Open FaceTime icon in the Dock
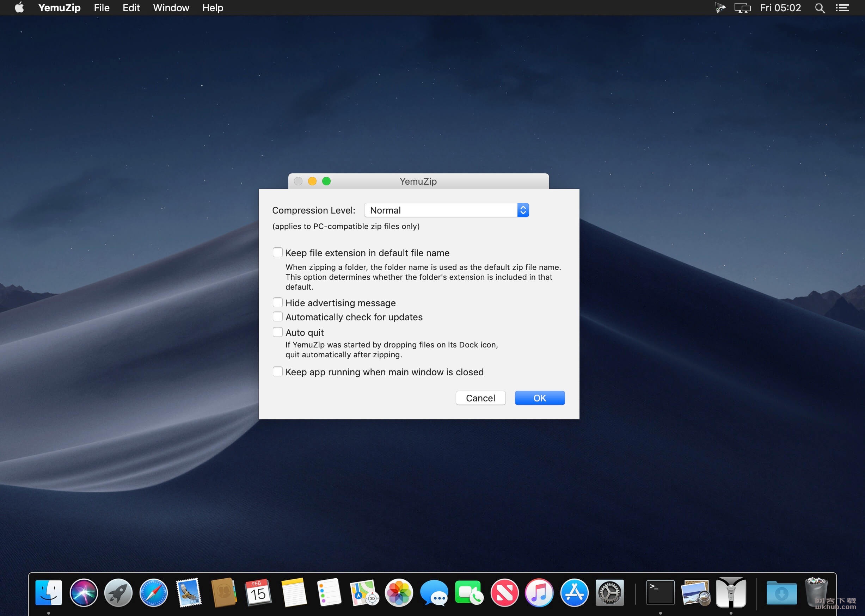Image resolution: width=865 pixels, height=616 pixels. coord(469,592)
